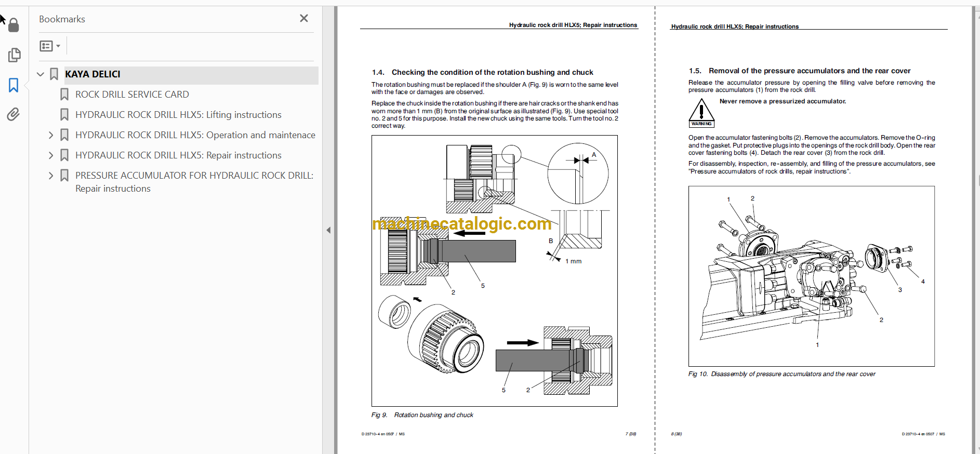Click section heading 1.4 Checking the condition
Screen dimensions: 980x454
482,72
